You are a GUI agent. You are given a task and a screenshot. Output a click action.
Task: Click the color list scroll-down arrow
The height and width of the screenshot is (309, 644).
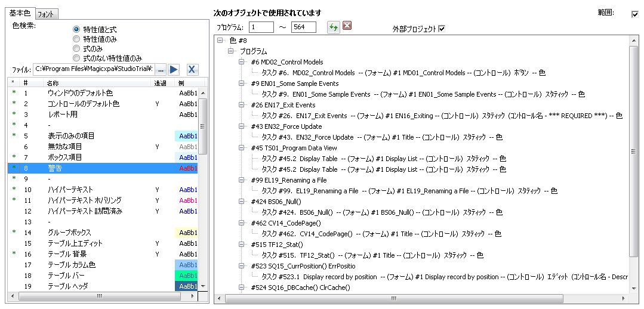[x=202, y=286]
